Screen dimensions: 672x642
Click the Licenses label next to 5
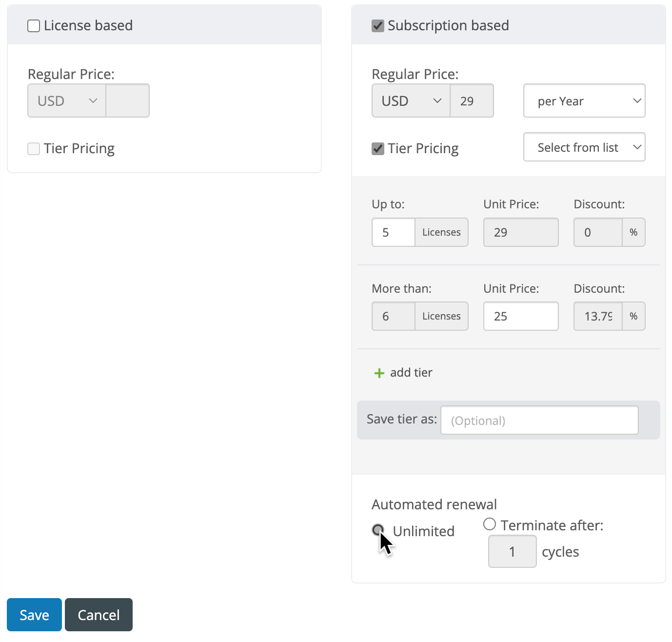pyautogui.click(x=441, y=232)
